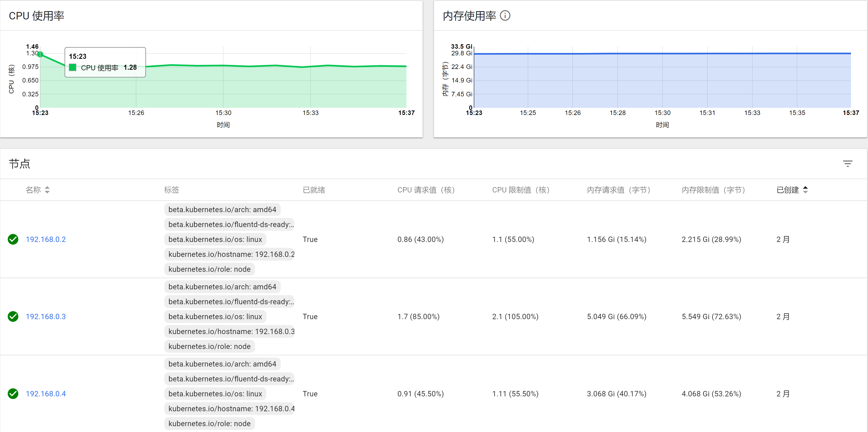
Task: Open node 192.168.0.4 details link
Action: point(46,394)
